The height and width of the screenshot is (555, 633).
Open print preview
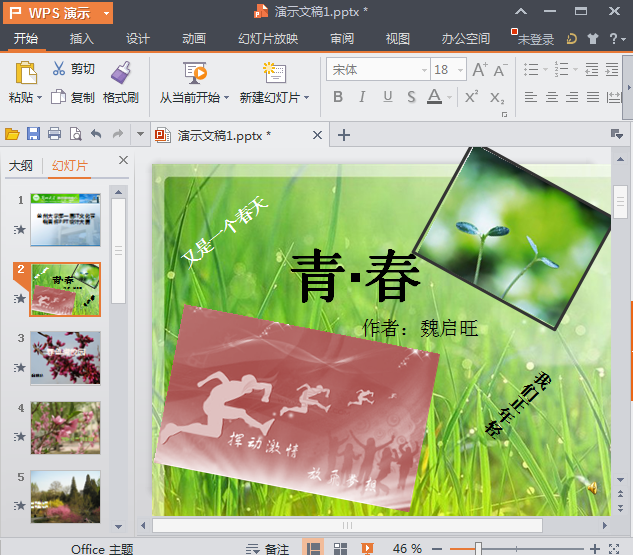(75, 134)
